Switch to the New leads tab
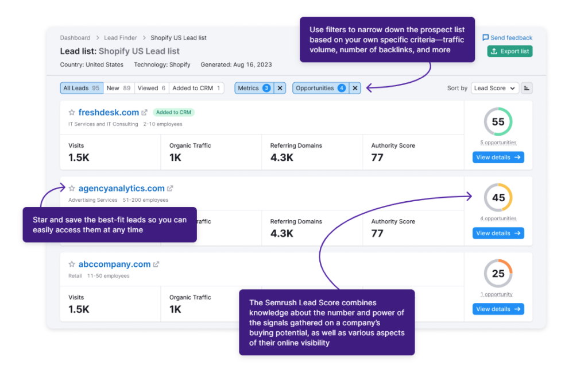The height and width of the screenshot is (376, 588). (x=118, y=88)
